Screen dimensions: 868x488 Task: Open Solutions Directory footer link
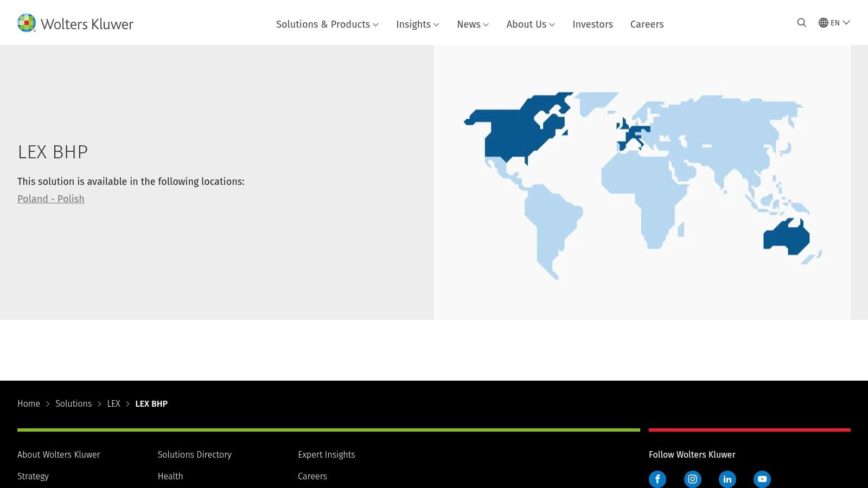pyautogui.click(x=195, y=455)
